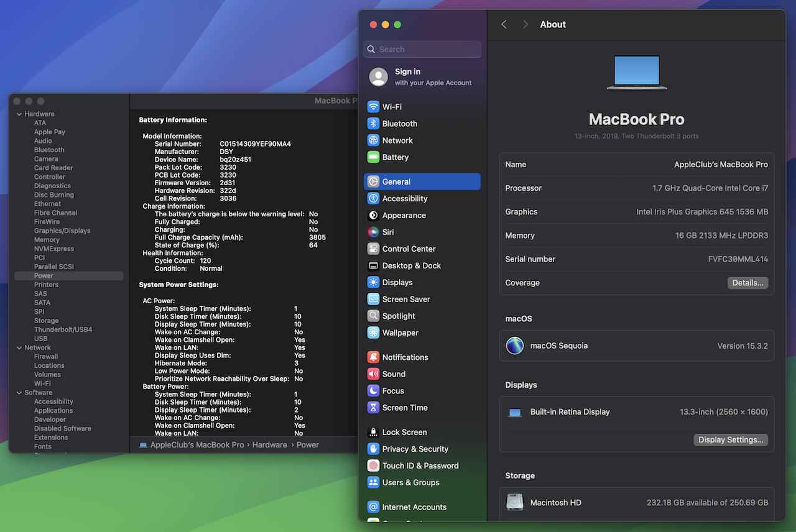Open Appearance settings icon
Viewport: 796px width, 532px height.
(x=373, y=215)
